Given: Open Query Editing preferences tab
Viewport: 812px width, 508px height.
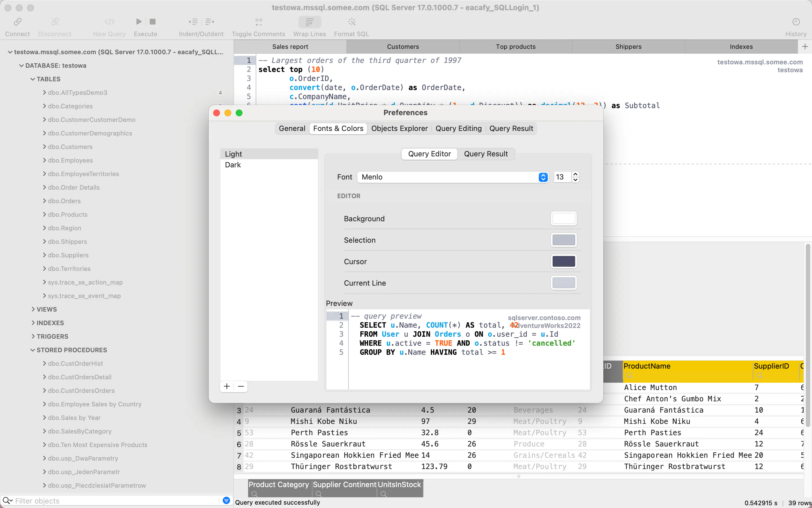Looking at the screenshot, I should (x=458, y=128).
